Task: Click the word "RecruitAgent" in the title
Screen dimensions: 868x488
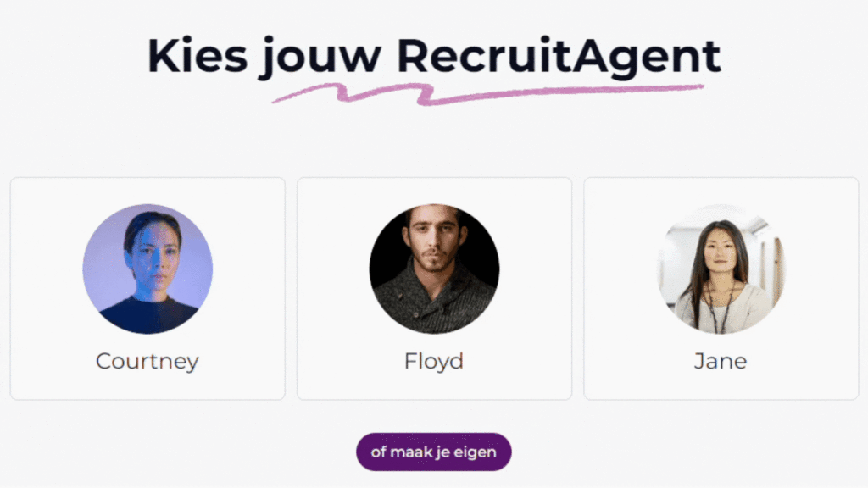Action: [x=559, y=56]
